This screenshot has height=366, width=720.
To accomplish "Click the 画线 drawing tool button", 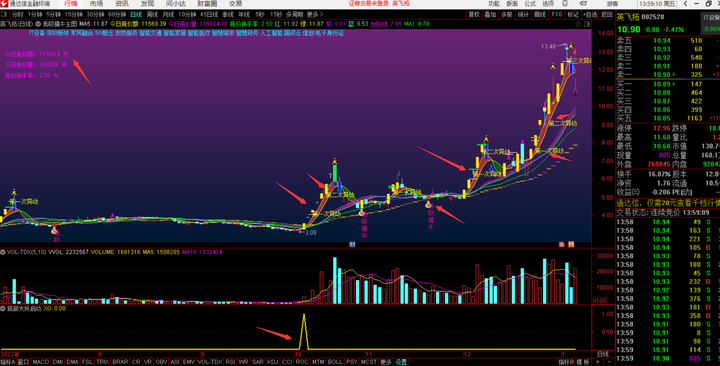I will [540, 15].
